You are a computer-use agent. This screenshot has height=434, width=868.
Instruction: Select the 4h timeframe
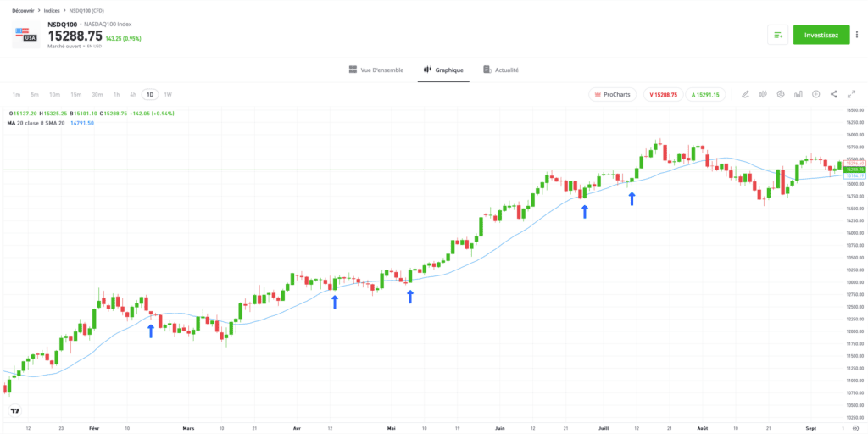tap(133, 95)
